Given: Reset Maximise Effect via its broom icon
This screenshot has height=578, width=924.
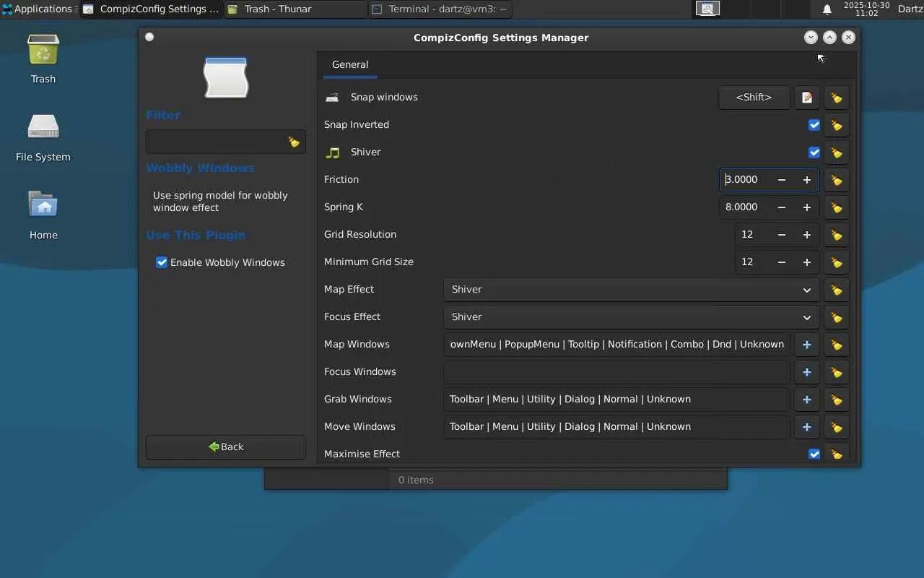Looking at the screenshot, I should point(836,454).
